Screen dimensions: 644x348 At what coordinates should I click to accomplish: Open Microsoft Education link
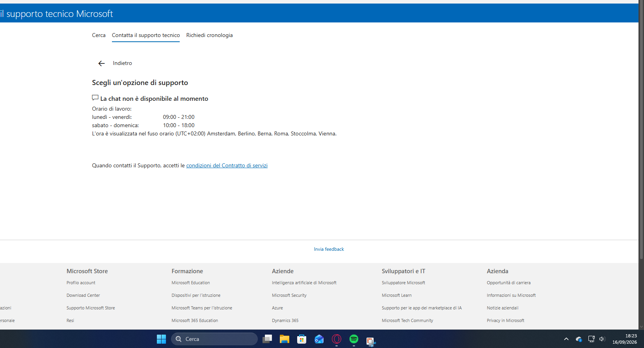191,283
